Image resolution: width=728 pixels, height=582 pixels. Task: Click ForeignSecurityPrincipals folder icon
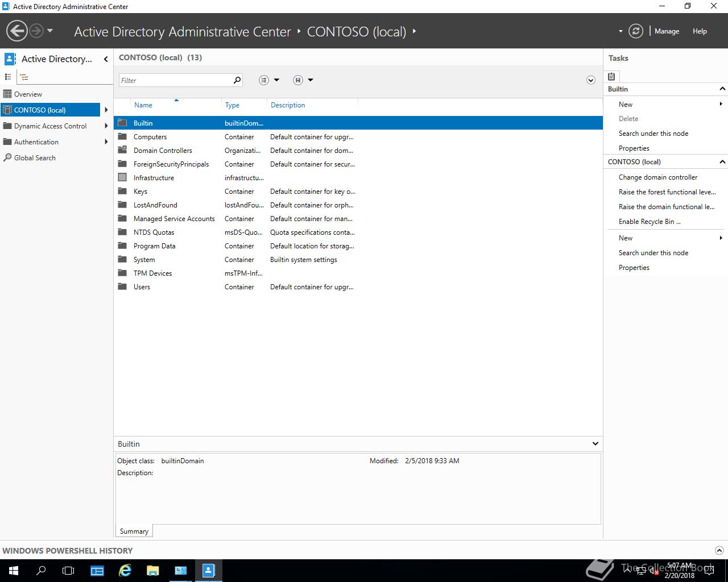[x=122, y=164]
